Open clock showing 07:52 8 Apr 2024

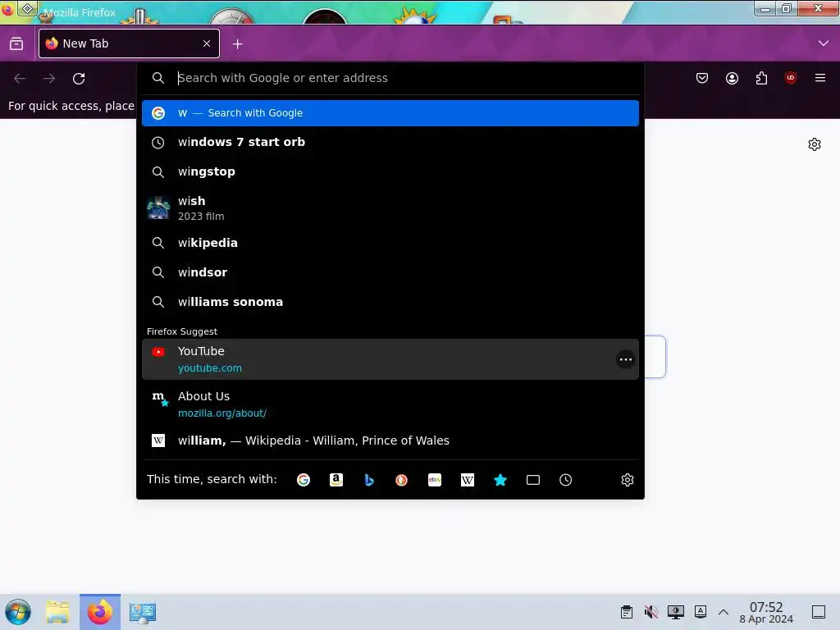[x=766, y=612]
